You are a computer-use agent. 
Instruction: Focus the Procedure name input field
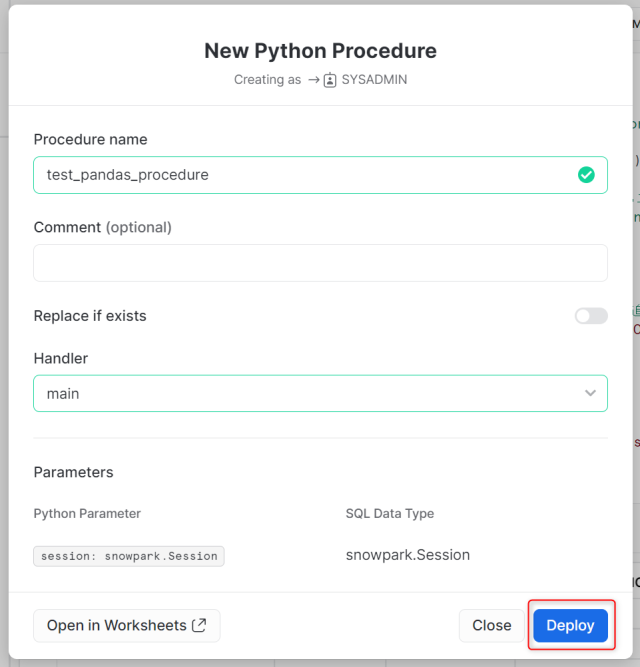point(300,175)
